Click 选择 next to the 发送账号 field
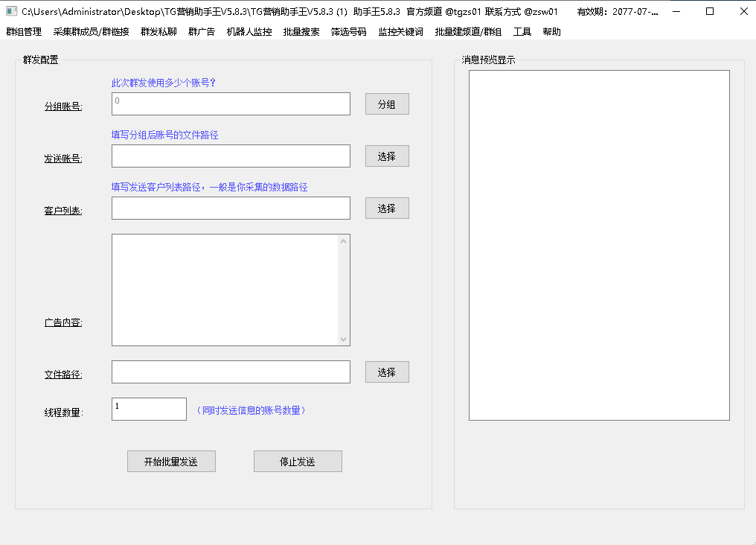 [x=387, y=156]
